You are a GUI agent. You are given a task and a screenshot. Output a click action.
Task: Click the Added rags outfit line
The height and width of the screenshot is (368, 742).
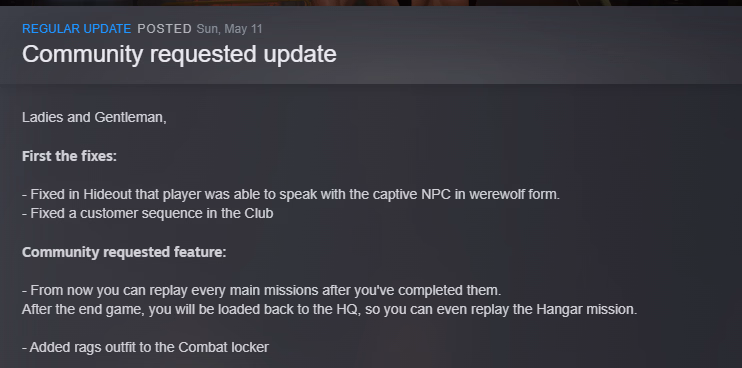click(145, 347)
